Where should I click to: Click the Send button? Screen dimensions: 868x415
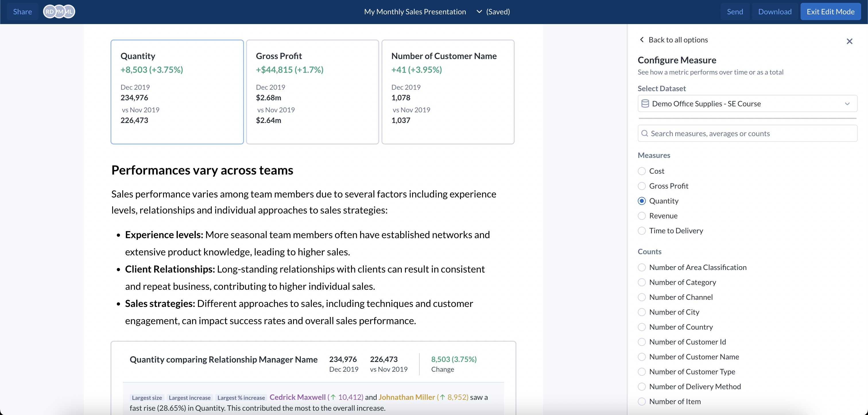tap(735, 11)
